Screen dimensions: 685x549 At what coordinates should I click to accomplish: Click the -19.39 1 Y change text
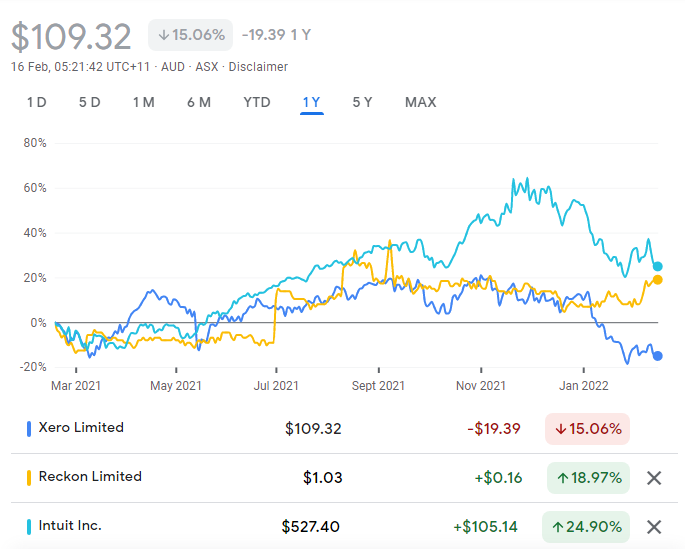coord(277,35)
